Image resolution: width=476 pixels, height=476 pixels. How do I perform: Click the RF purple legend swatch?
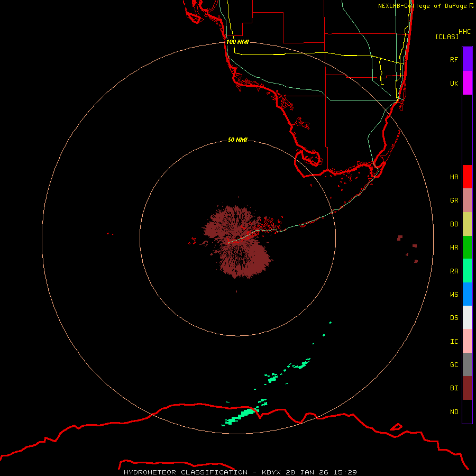click(467, 59)
